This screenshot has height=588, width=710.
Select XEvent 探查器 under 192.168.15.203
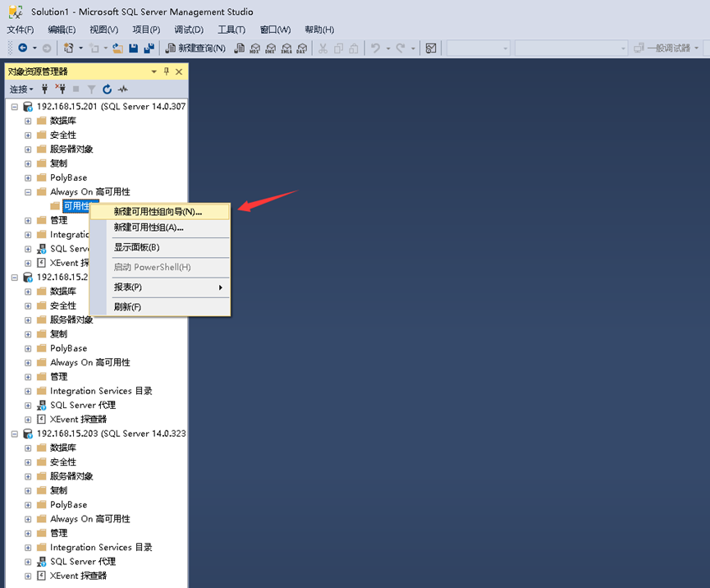pyautogui.click(x=78, y=576)
